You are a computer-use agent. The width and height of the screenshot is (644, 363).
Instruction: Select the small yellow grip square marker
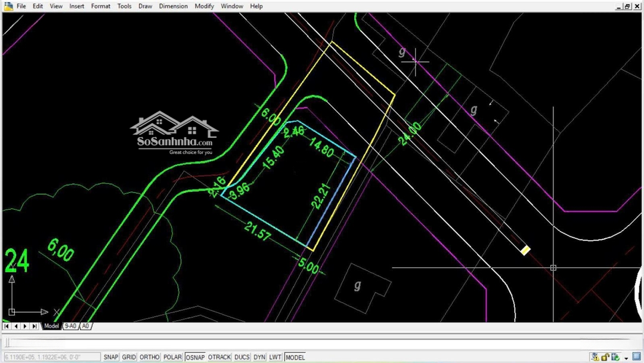point(525,250)
